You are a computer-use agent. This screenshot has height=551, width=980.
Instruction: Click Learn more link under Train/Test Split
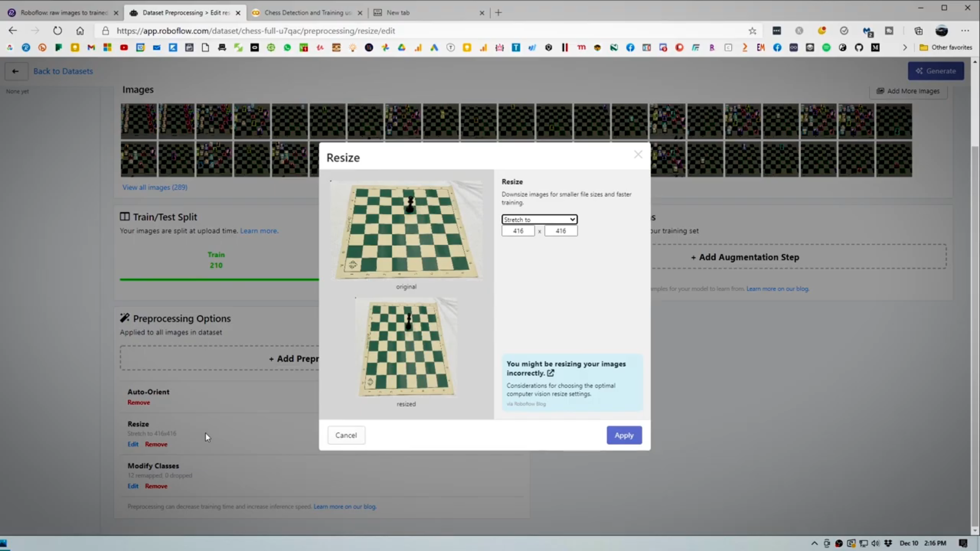pos(259,231)
